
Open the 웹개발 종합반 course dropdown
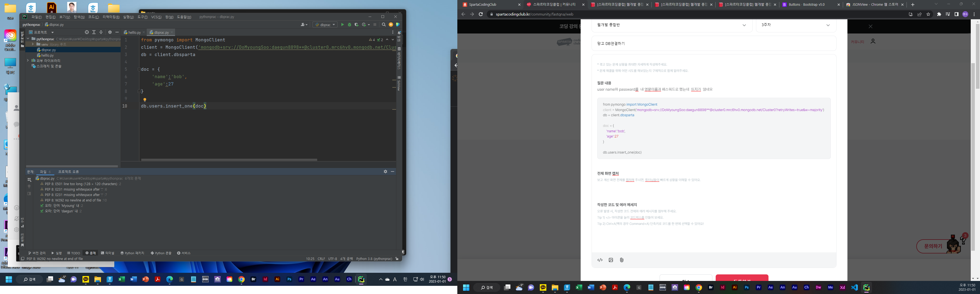pos(672,25)
